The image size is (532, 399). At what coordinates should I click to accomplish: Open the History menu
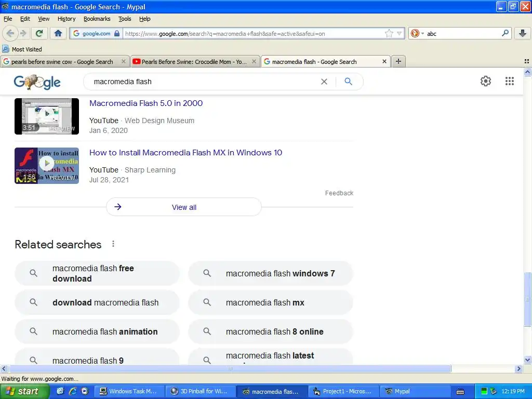click(x=66, y=19)
